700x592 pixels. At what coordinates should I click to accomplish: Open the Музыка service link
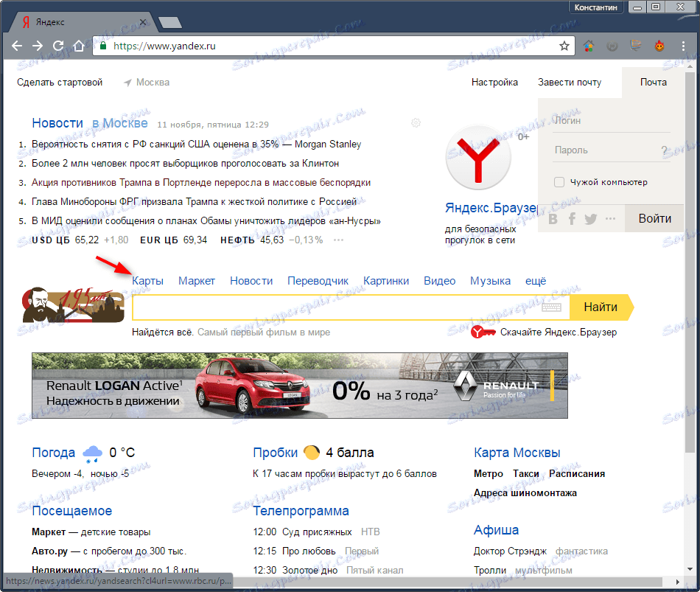490,281
